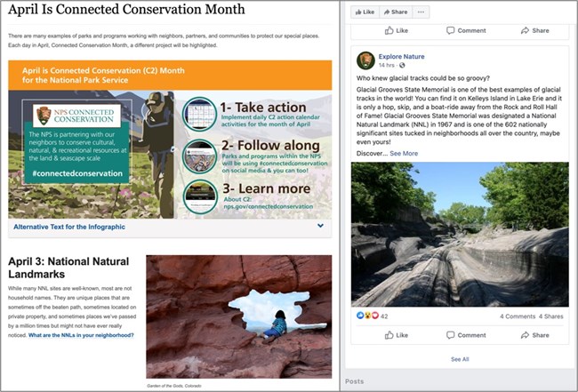Image resolution: width=578 pixels, height=392 pixels.
Task: Click the page Like button at top
Action: (364, 12)
